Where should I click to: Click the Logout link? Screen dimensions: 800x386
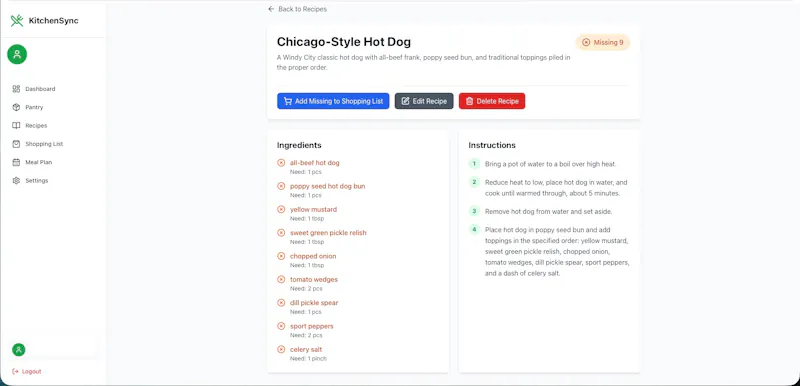click(27, 371)
